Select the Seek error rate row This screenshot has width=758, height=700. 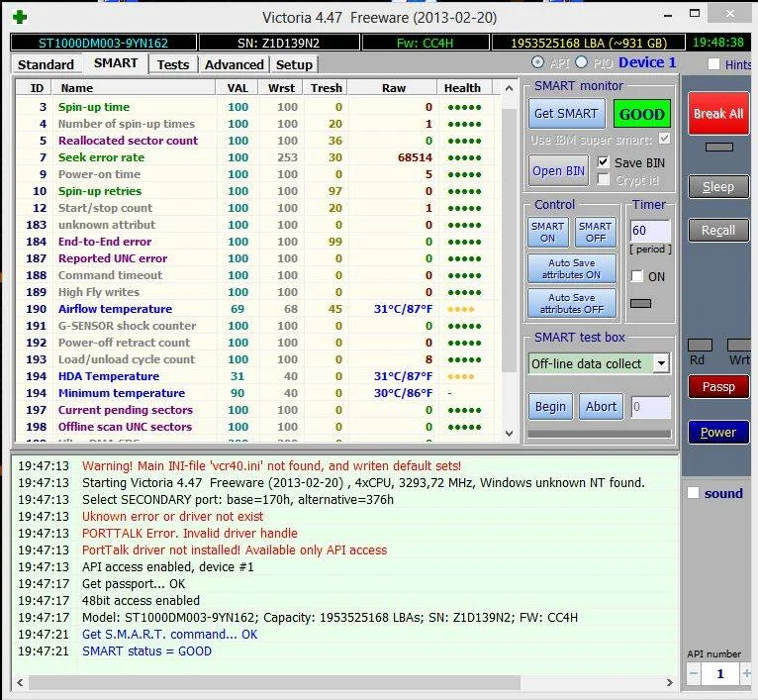click(x=258, y=157)
